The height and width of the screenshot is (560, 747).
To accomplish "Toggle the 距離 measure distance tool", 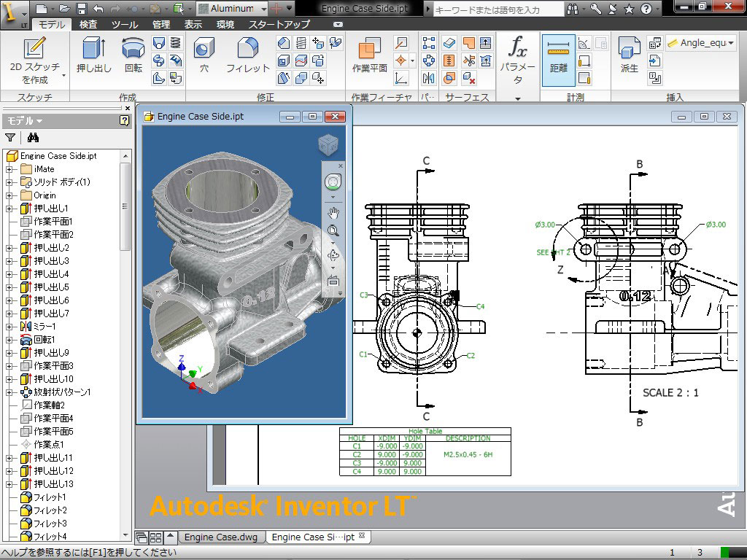I will (559, 56).
